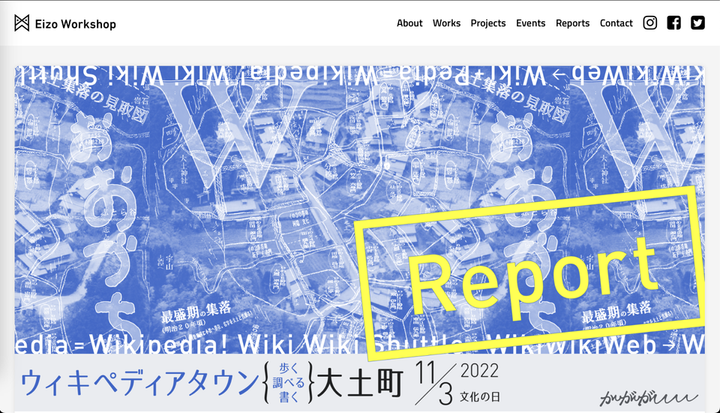
Task: Click the Eizo Workshop logo icon
Action: 22,23
